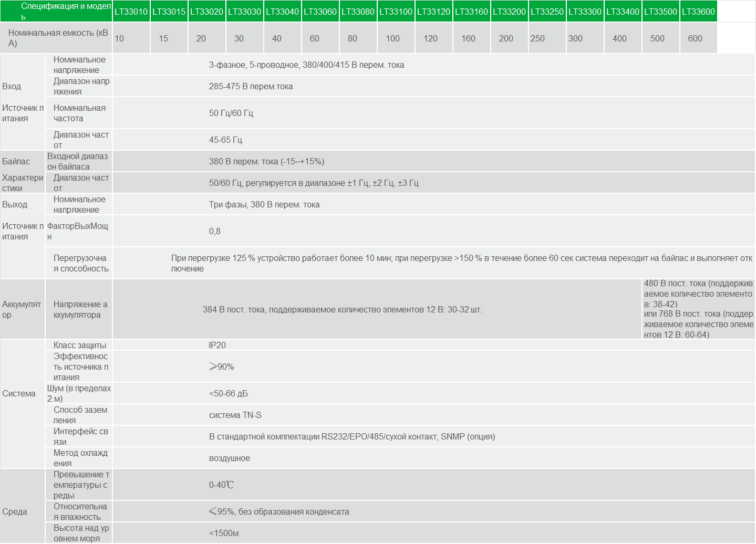Select the LT33600 column header
Screen dimensions: 756x544
[x=698, y=12]
